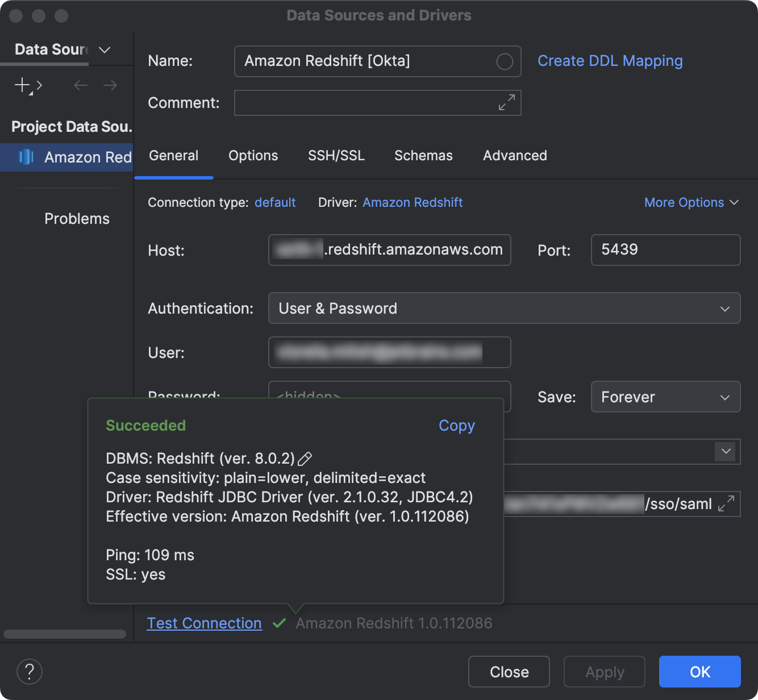Image resolution: width=758 pixels, height=700 pixels.
Task: Switch to the General tab
Action: (174, 156)
